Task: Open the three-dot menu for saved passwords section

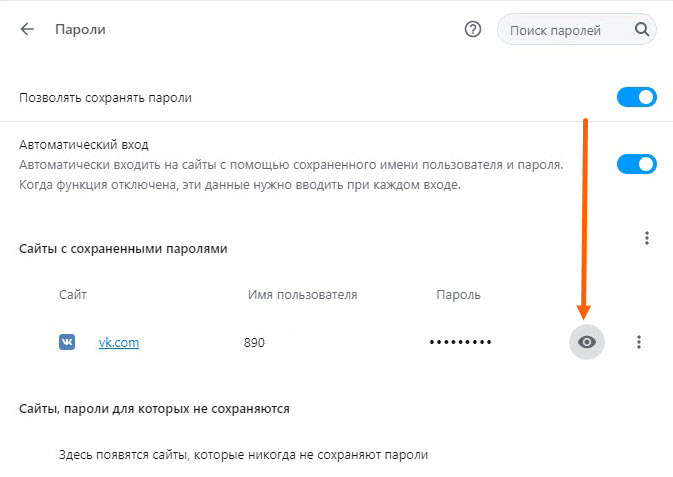Action: tap(647, 238)
